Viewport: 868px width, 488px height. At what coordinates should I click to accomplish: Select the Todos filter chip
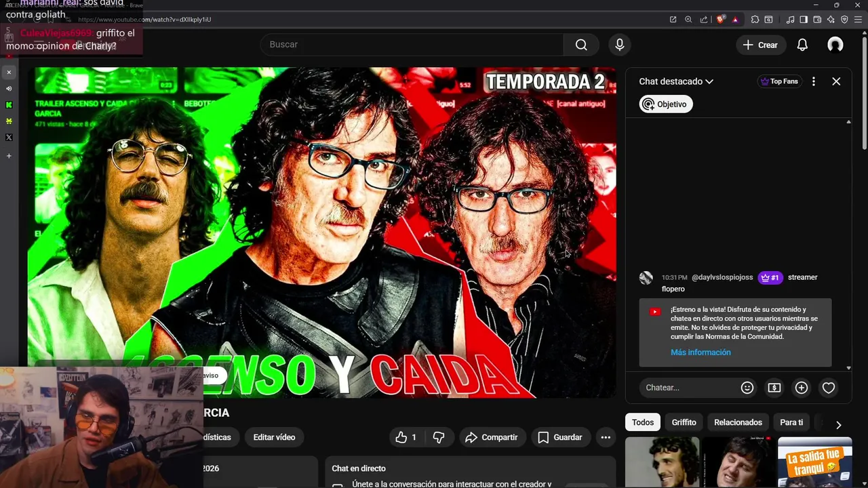(x=643, y=422)
